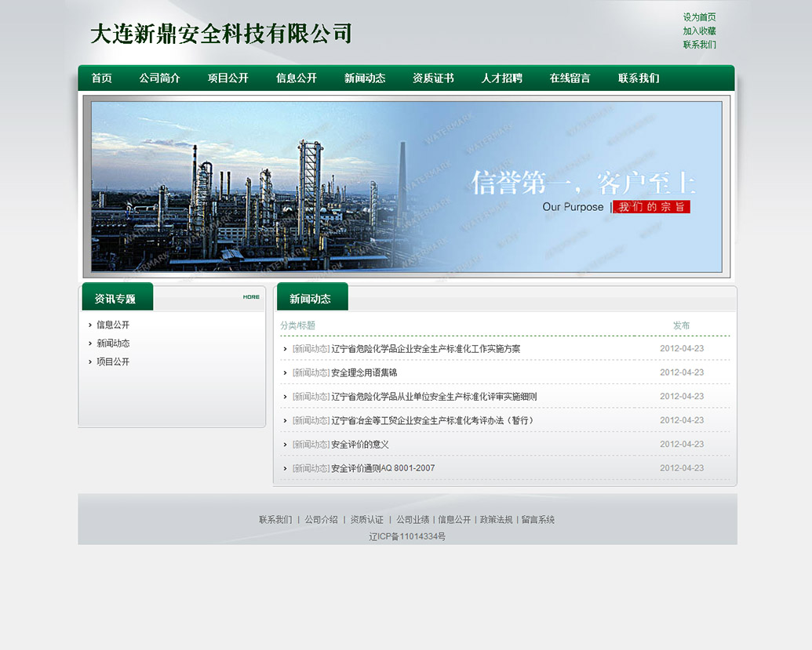Select 新闻动态 in the sidebar list
This screenshot has width=812, height=650.
pyautogui.click(x=113, y=343)
